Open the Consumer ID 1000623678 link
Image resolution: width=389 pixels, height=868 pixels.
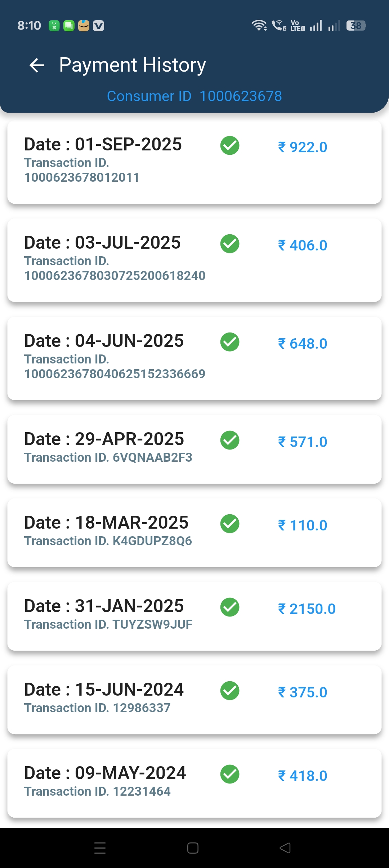point(194,96)
